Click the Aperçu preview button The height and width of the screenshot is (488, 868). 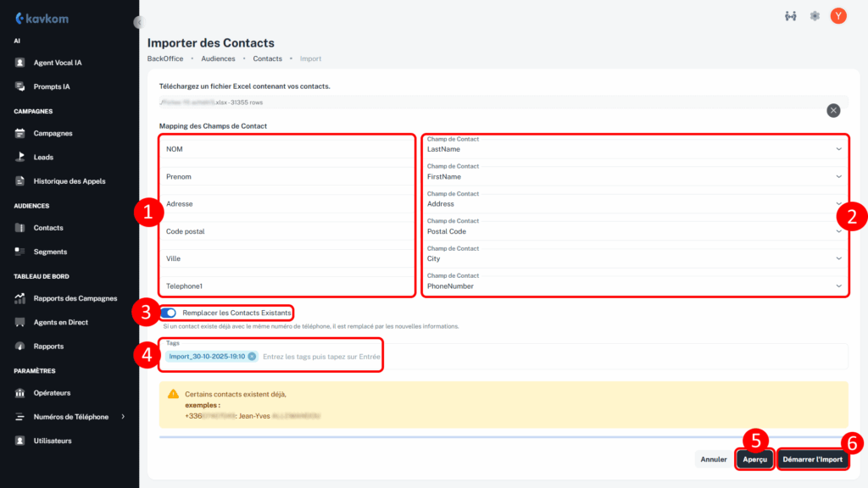(x=754, y=459)
